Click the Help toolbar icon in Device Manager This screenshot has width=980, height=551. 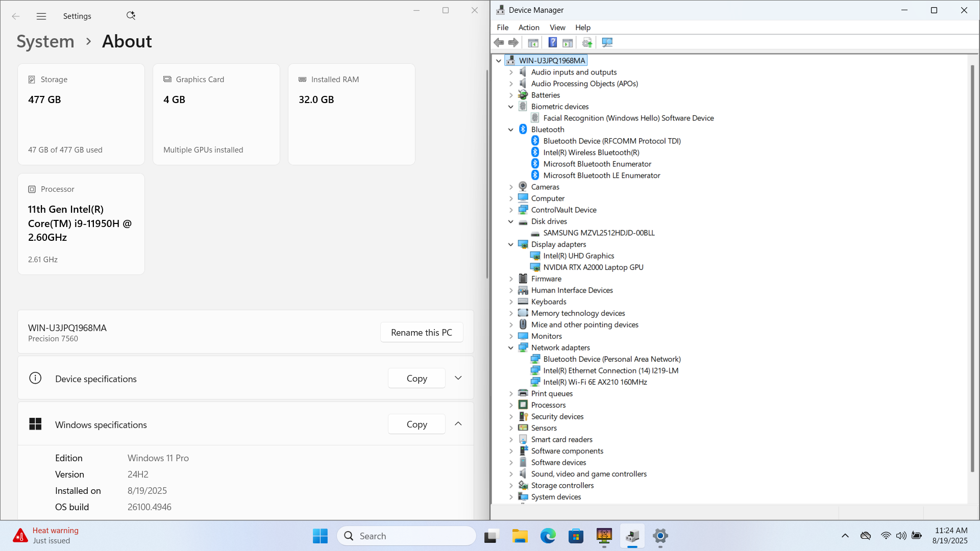(552, 42)
